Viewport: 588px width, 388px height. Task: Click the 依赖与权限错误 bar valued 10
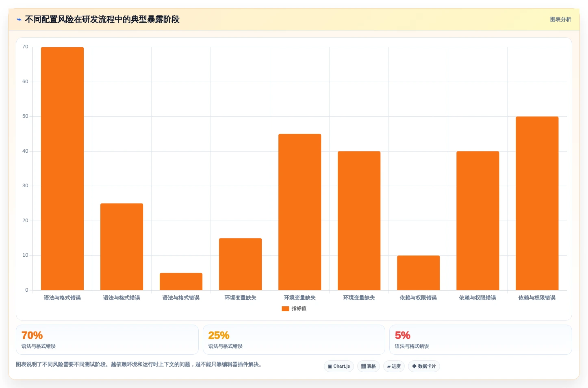(418, 273)
